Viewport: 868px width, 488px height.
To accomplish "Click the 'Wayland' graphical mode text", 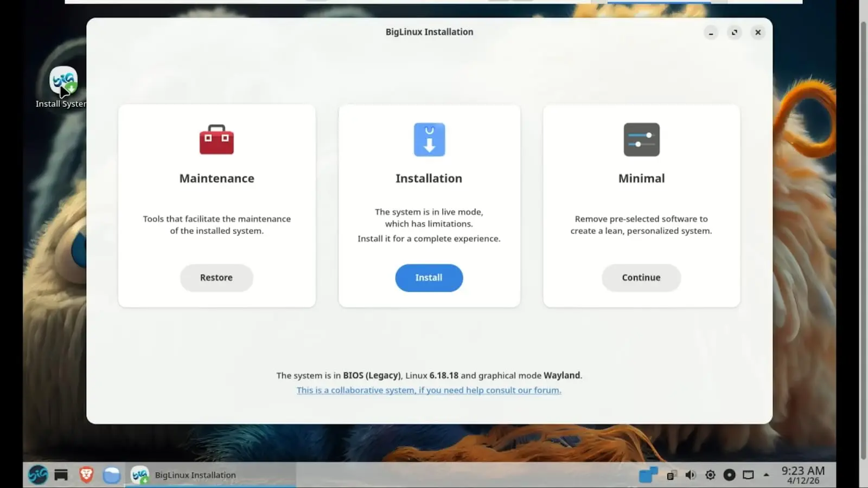I will pos(561,375).
